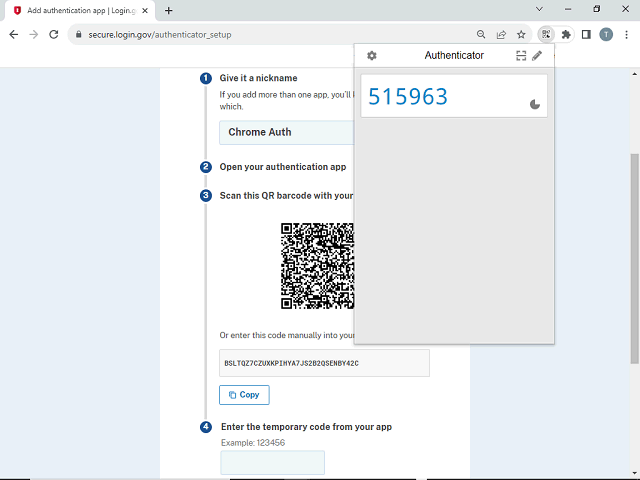Open the Chrome extensions puzzle menu
Viewport: 640px width, 480px height.
click(566, 34)
